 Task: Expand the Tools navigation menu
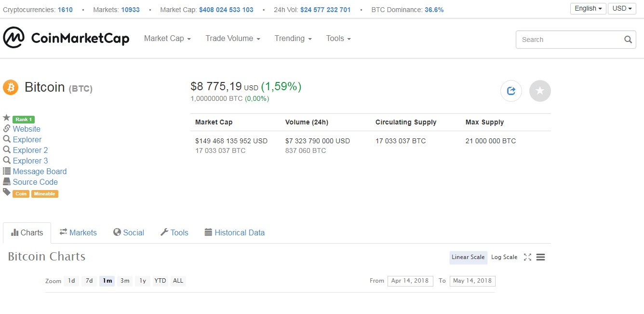[338, 38]
